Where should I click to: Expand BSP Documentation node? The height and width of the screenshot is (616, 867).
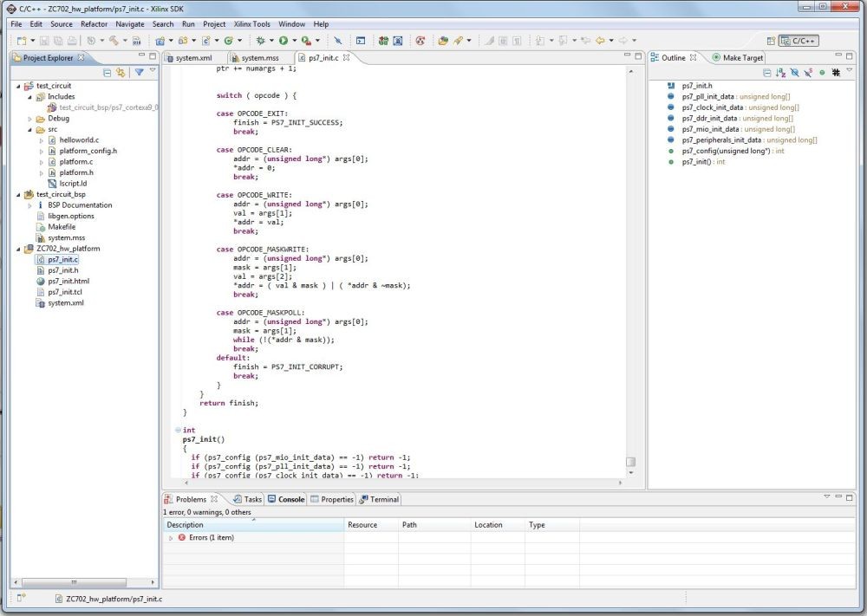click(29, 205)
